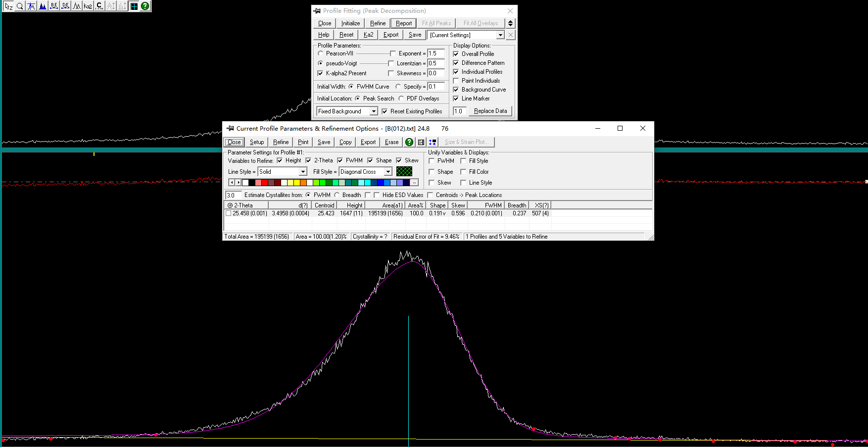Click the sort arrows icon before Size & Strain

pos(433,142)
